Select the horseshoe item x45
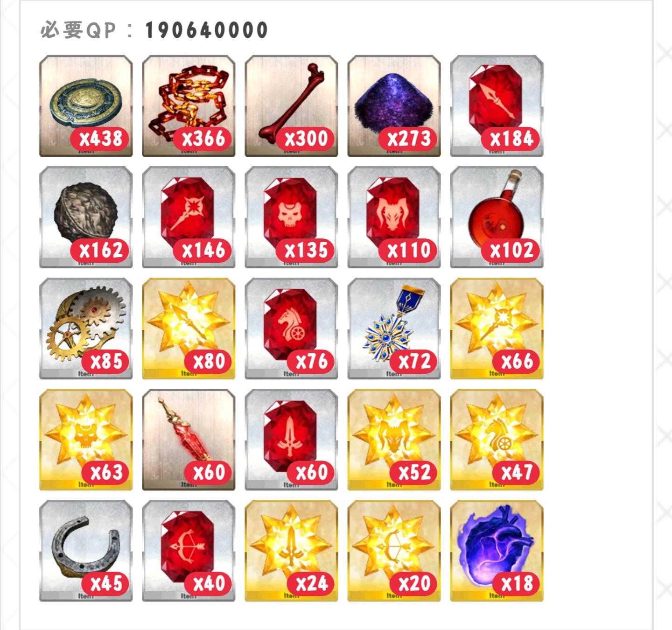Screen dimensions: 672x630 (x=86, y=551)
